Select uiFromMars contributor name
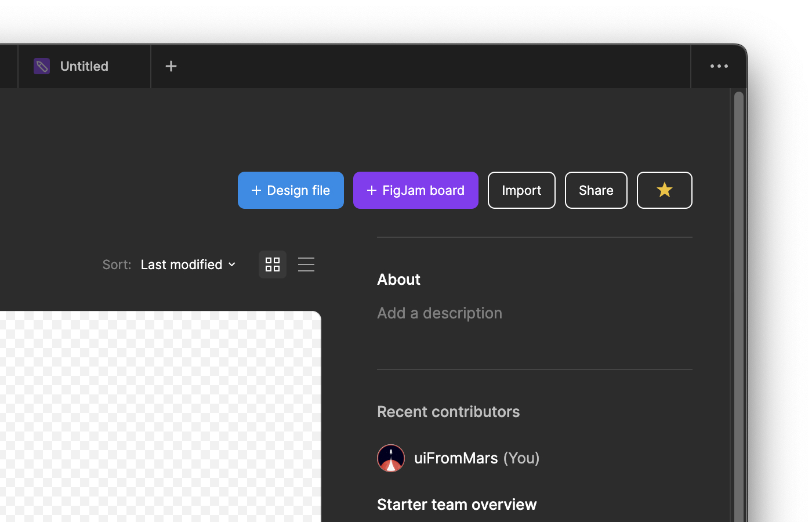The height and width of the screenshot is (522, 812). click(456, 458)
